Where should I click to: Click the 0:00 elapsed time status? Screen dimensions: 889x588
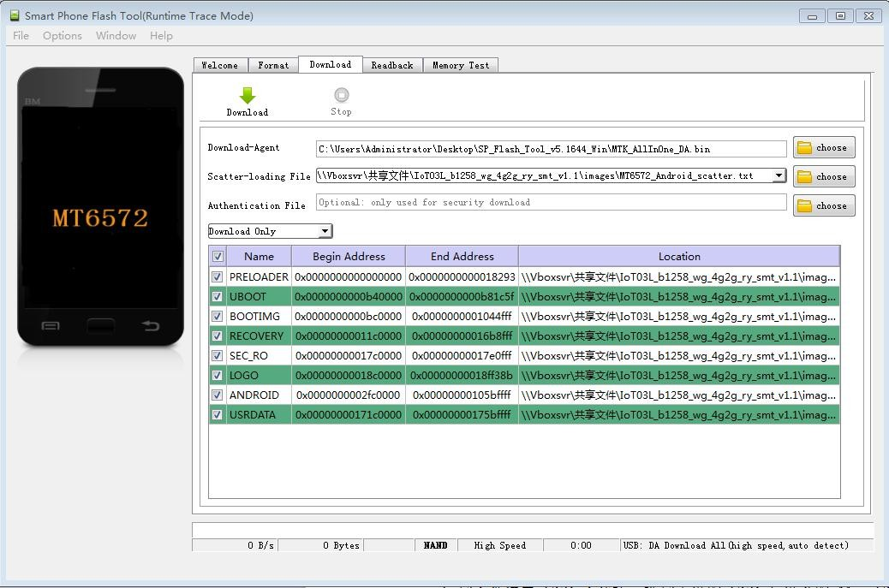point(581,545)
